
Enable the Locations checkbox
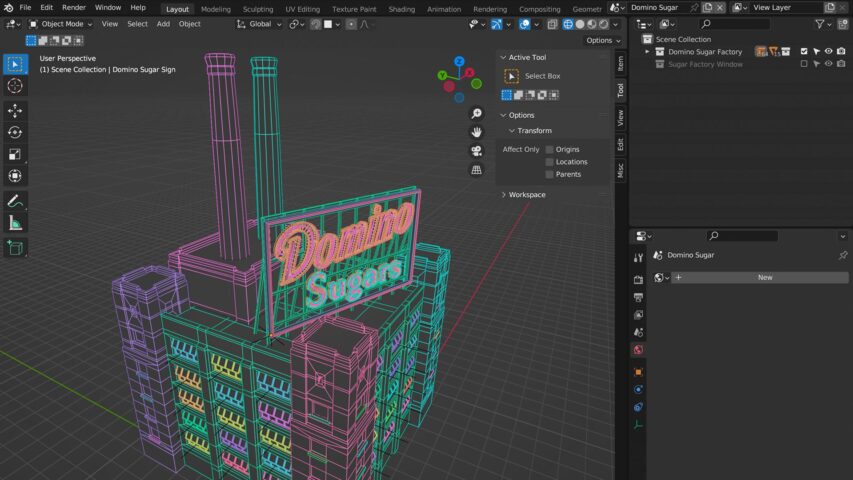click(549, 162)
